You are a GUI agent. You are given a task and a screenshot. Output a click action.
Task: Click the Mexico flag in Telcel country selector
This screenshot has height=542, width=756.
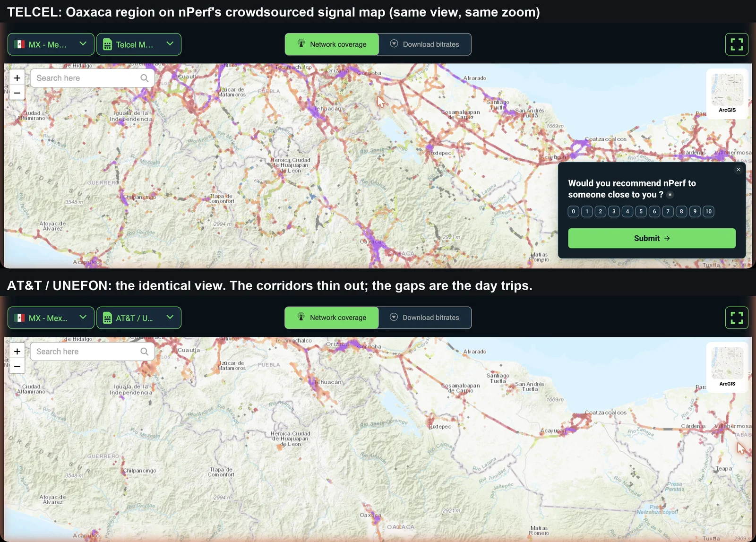19,44
